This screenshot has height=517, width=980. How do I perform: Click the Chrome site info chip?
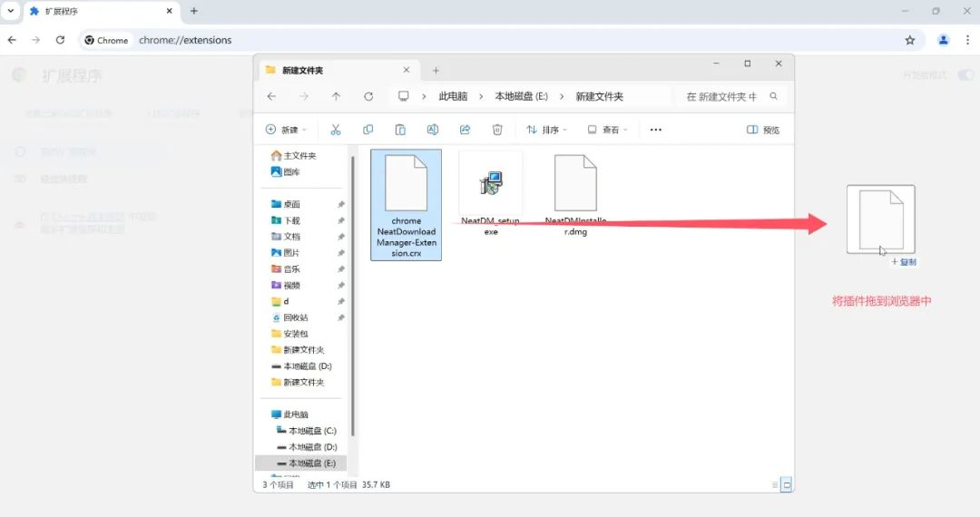coord(107,40)
